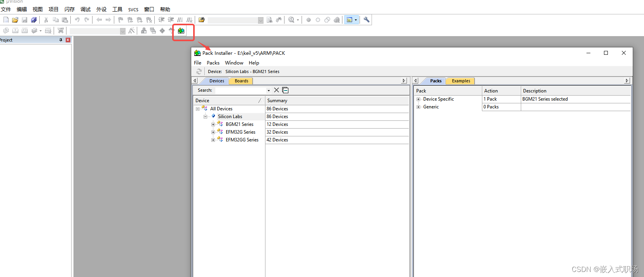The image size is (644, 277).
Task: Expand the BGM21 Series node
Action: [213, 124]
